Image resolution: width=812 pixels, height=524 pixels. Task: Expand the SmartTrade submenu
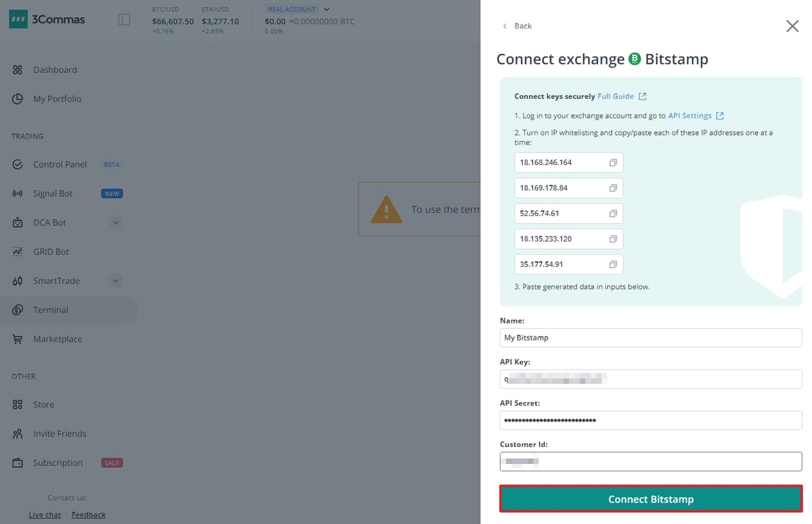[x=115, y=280]
